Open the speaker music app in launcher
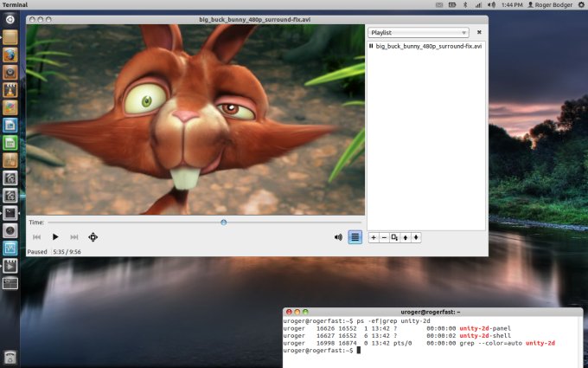Image resolution: width=588 pixels, height=368 pixels. (x=10, y=72)
